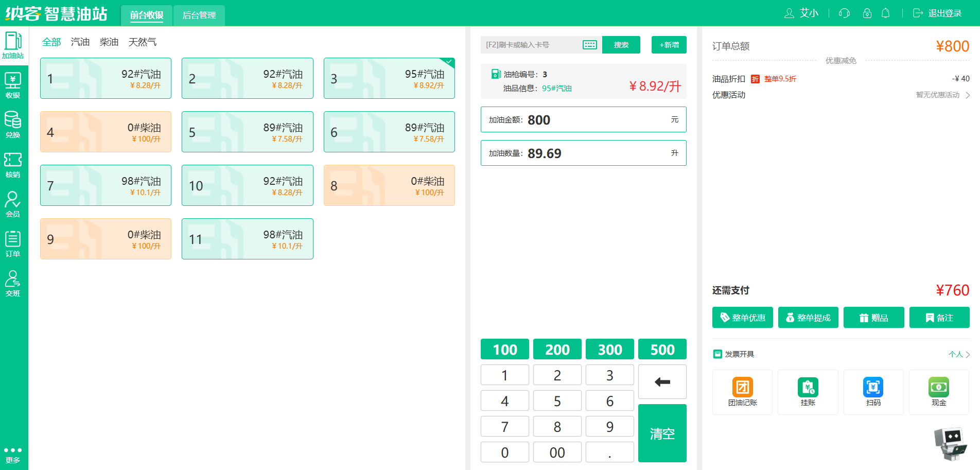Screen dimensions: 980x470
Task: Select fuel gun 3 with 95#汽油
Action: (389, 78)
